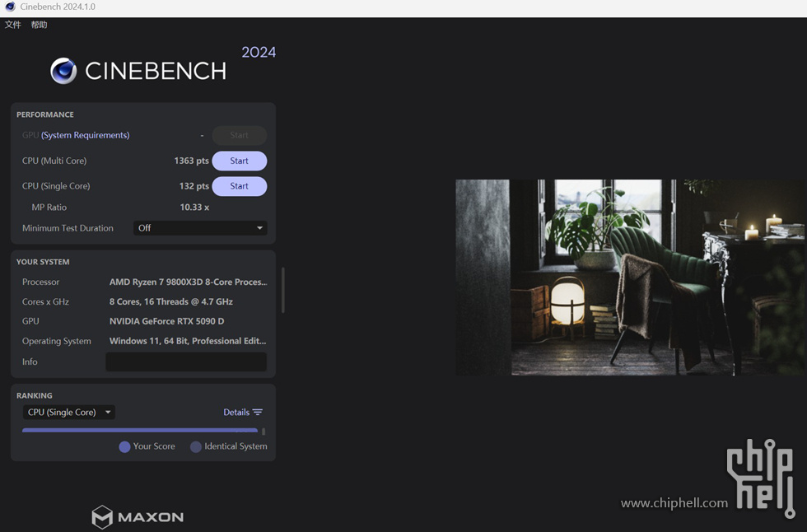Click the ranking score progress bar
The image size is (807, 532).
(140, 430)
